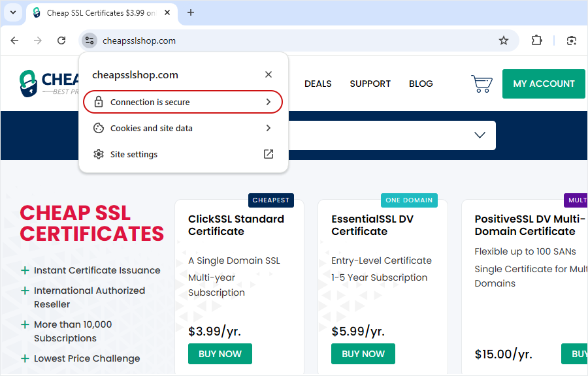
Task: Click the CheapSSLShop padlock logo
Action: click(x=29, y=83)
